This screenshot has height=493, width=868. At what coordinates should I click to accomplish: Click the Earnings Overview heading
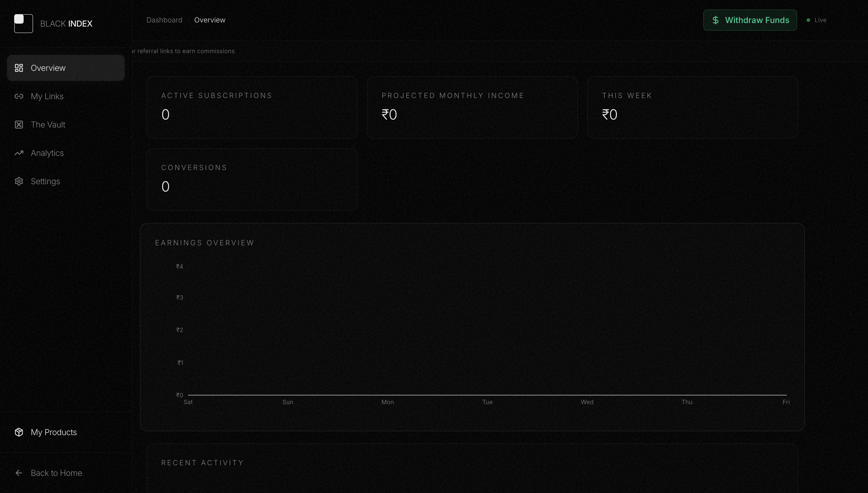(x=205, y=243)
